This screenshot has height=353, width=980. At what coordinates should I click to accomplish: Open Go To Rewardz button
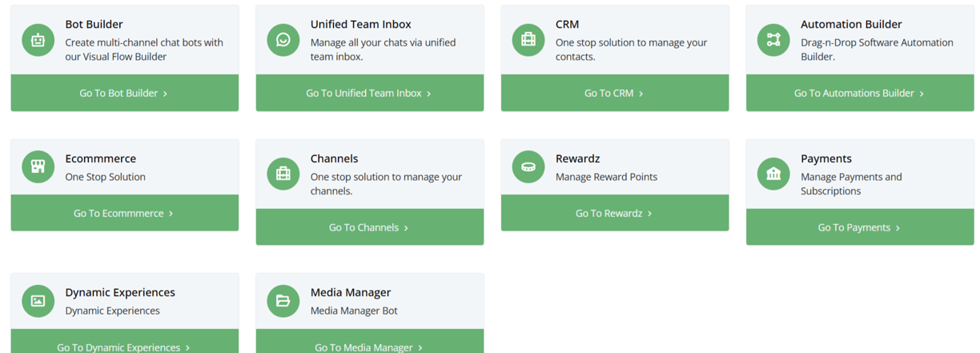tap(614, 213)
